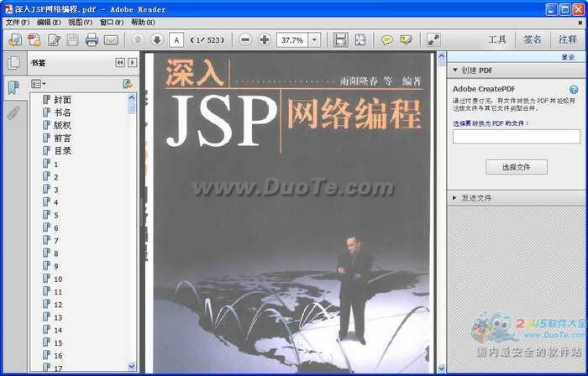The image size is (588, 376).
Task: Open the 注释 (Comment) pane
Action: [x=568, y=39]
